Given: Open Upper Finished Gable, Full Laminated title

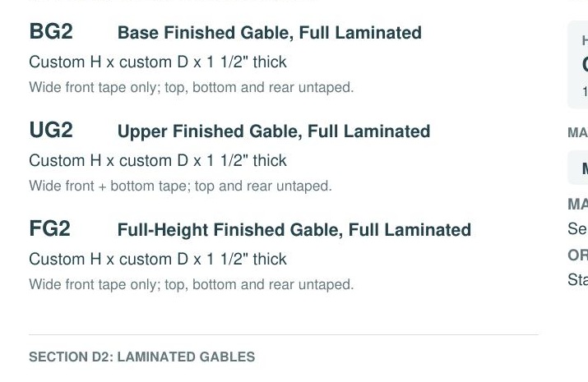Looking at the screenshot, I should (274, 131).
